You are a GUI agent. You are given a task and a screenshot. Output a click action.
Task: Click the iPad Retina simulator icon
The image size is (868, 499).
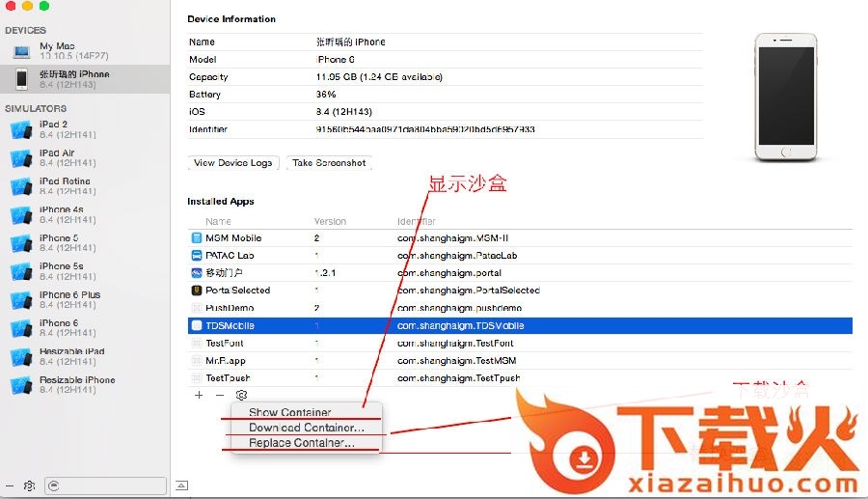point(21,186)
